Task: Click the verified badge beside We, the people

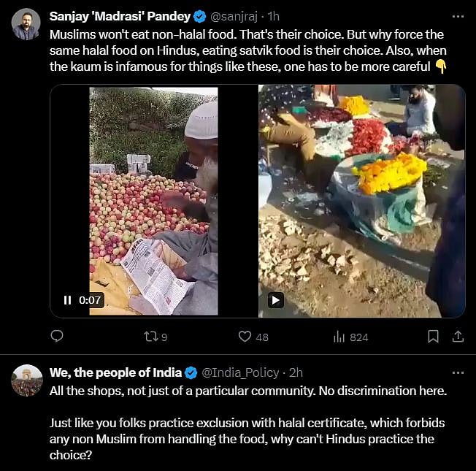Action: [x=191, y=372]
